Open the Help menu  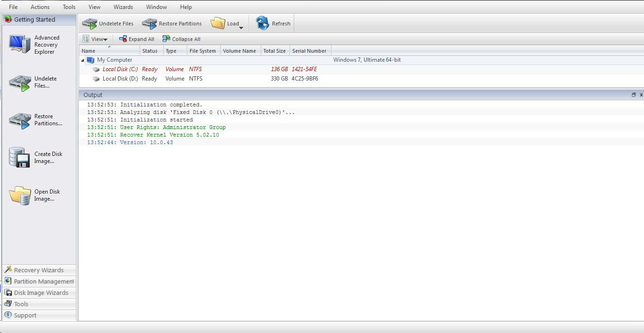coord(186,7)
